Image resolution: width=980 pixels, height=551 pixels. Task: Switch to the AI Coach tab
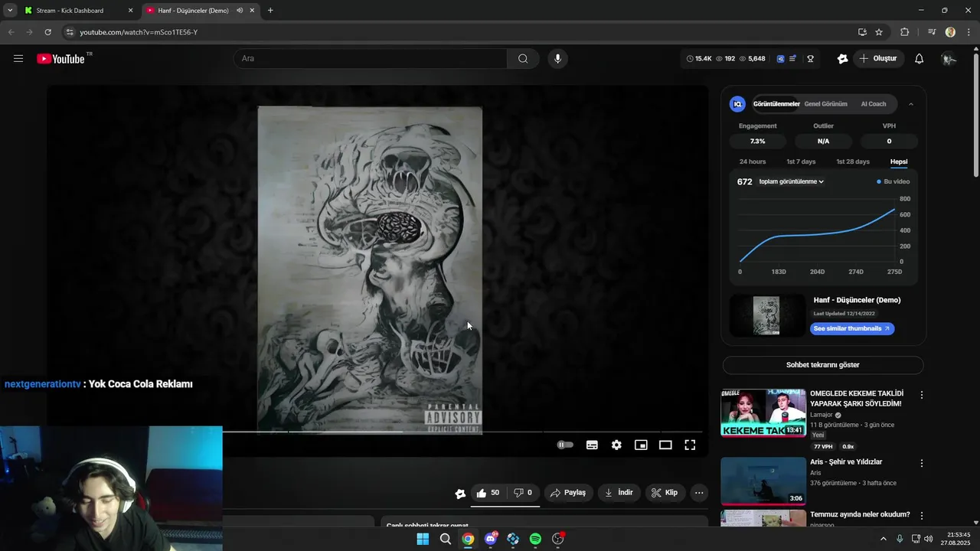(874, 104)
